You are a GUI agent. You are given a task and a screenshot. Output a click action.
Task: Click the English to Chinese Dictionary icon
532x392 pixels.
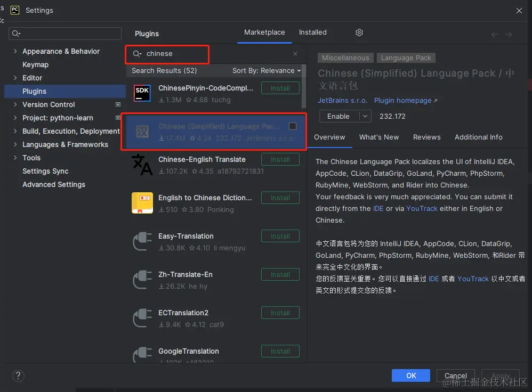point(142,203)
